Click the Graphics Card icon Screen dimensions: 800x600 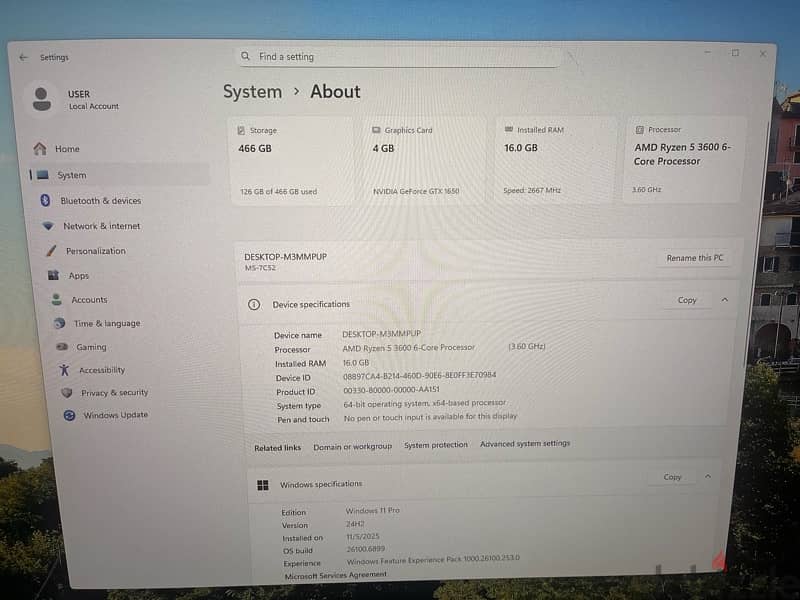point(376,130)
